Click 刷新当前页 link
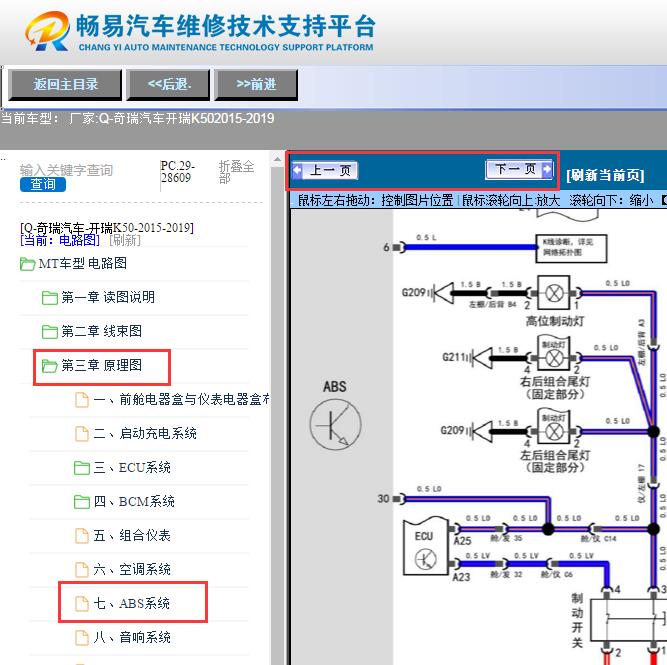 605,175
